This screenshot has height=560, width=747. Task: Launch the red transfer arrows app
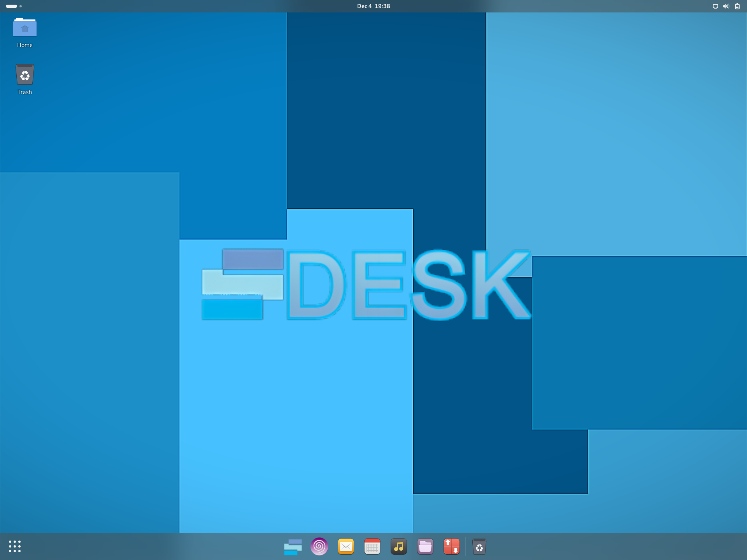point(452,546)
